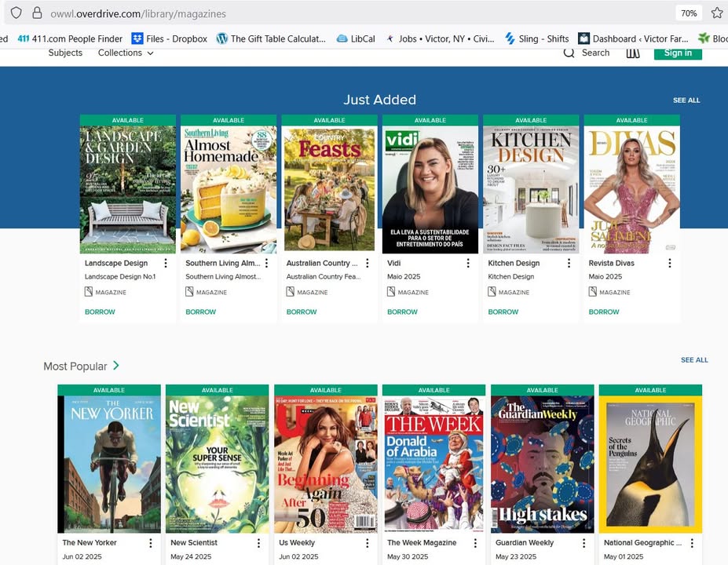
Task: Click the padlock site security icon
Action: (x=37, y=13)
